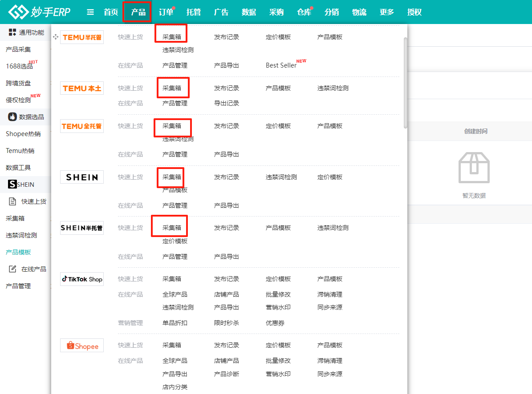Click the product menu vertical scrollbar
The image size is (532, 394).
[405, 82]
